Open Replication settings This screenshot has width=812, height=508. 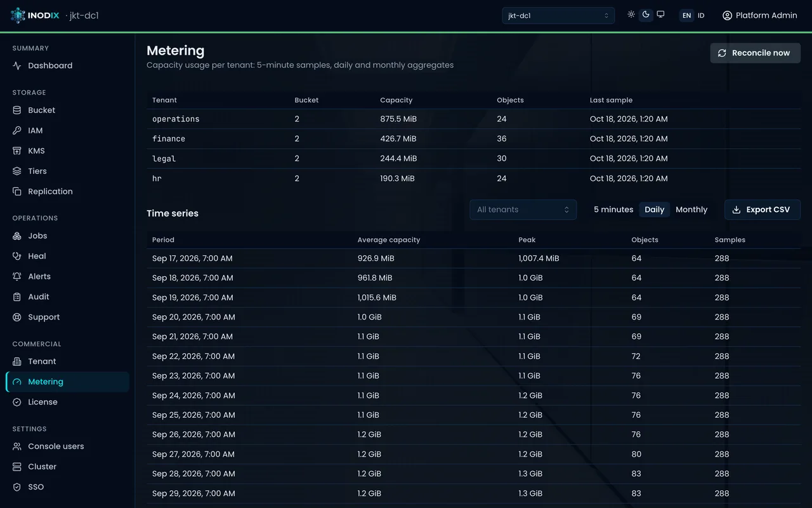coord(67,191)
